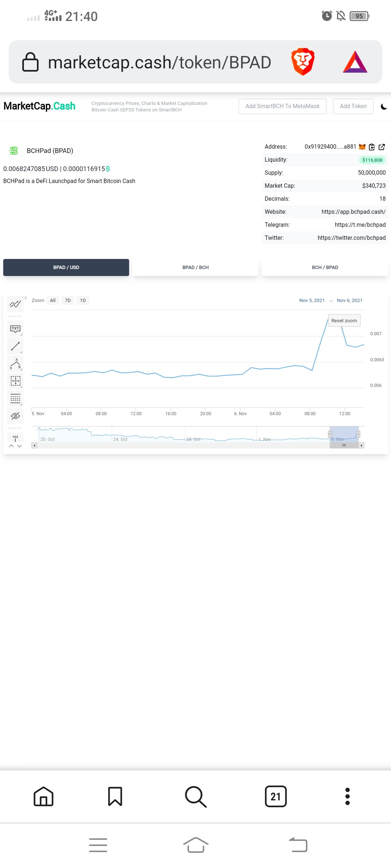Screen dimensions: 391x868
Task: Click the $340,723 market cap value
Action: [374, 186]
